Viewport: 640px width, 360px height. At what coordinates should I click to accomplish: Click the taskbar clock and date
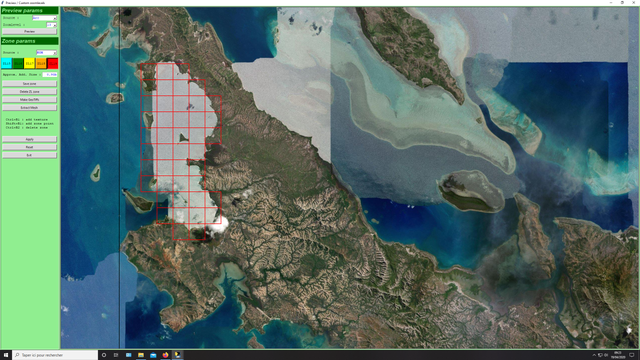click(618, 355)
